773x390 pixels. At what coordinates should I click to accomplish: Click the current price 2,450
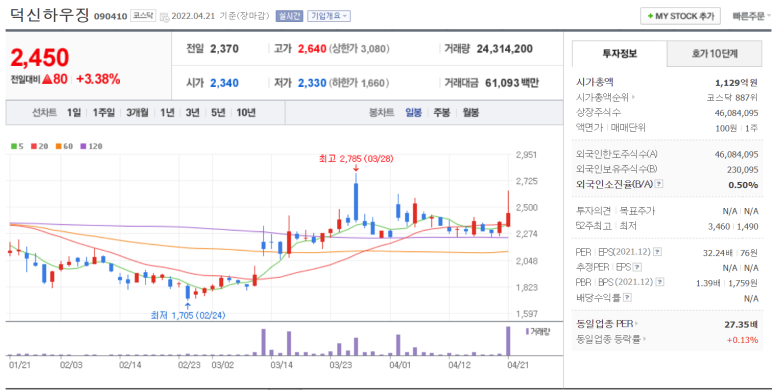pyautogui.click(x=40, y=58)
